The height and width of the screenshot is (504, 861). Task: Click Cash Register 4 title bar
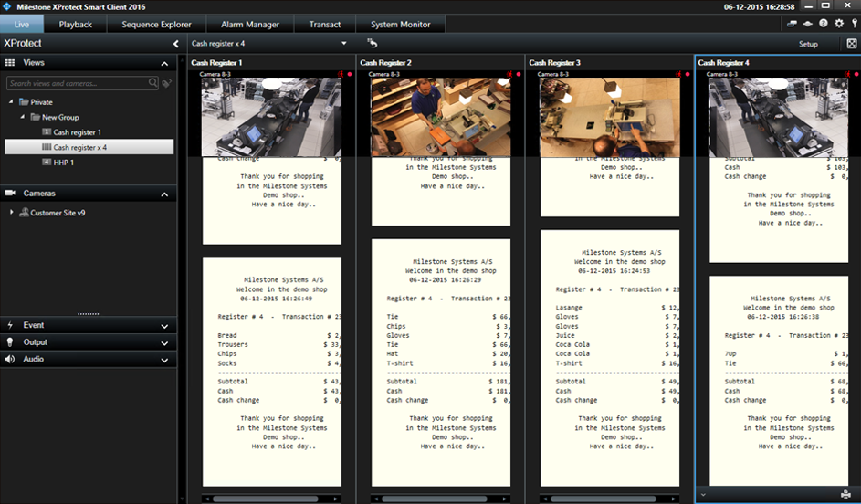point(778,63)
